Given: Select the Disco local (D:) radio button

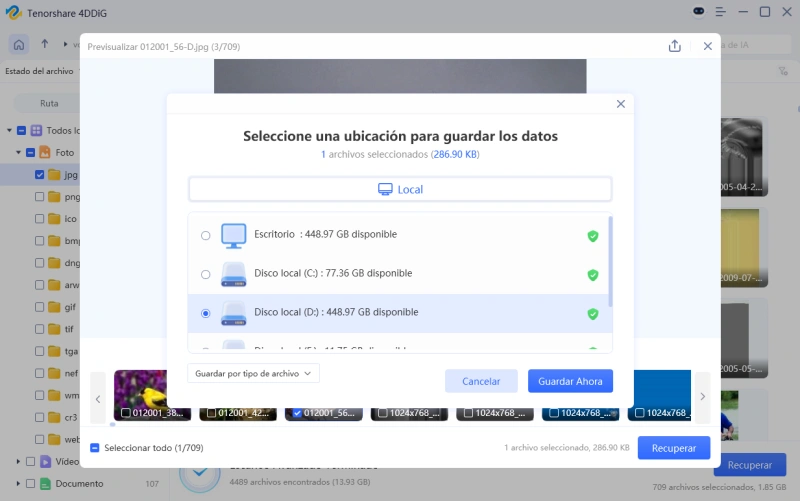Looking at the screenshot, I should tap(206, 313).
